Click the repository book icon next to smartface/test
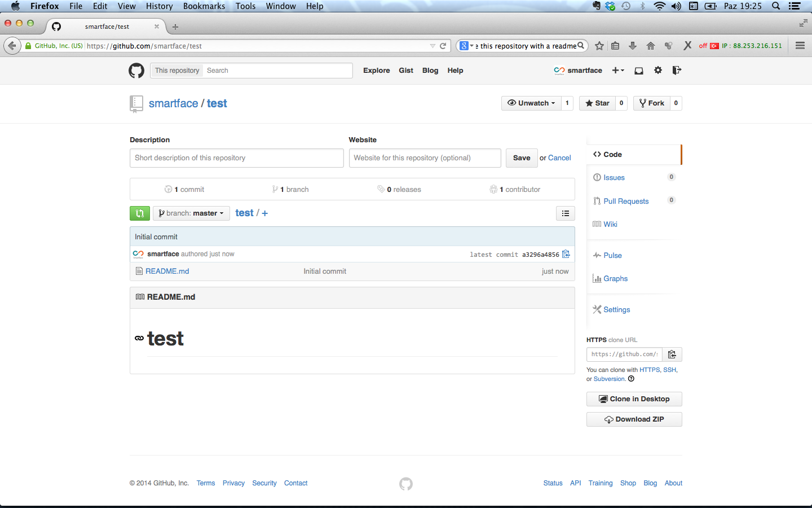The height and width of the screenshot is (508, 812). pos(136,104)
